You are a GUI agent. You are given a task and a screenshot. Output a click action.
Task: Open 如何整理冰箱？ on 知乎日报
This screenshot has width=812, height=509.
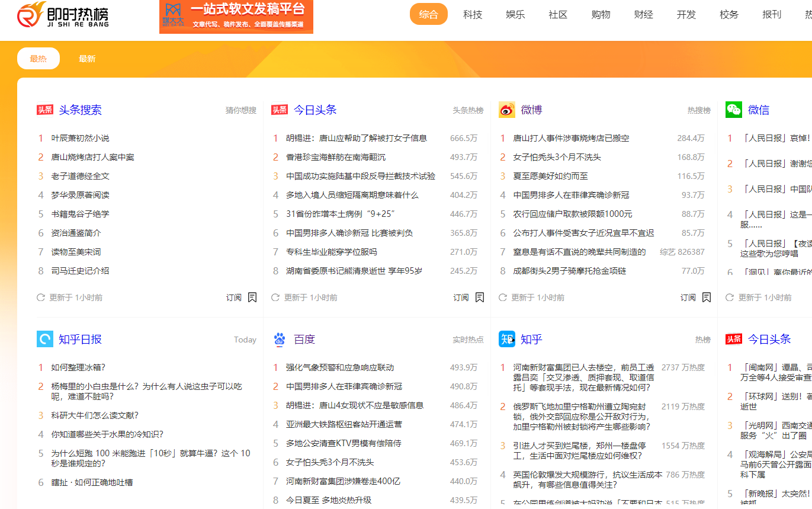point(79,367)
